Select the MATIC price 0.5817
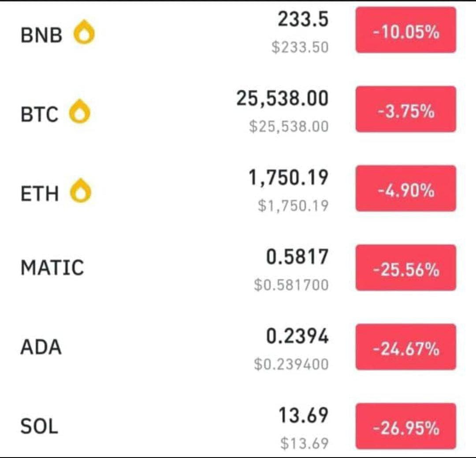Viewport: 476px width, 458px height. pyautogui.click(x=297, y=257)
